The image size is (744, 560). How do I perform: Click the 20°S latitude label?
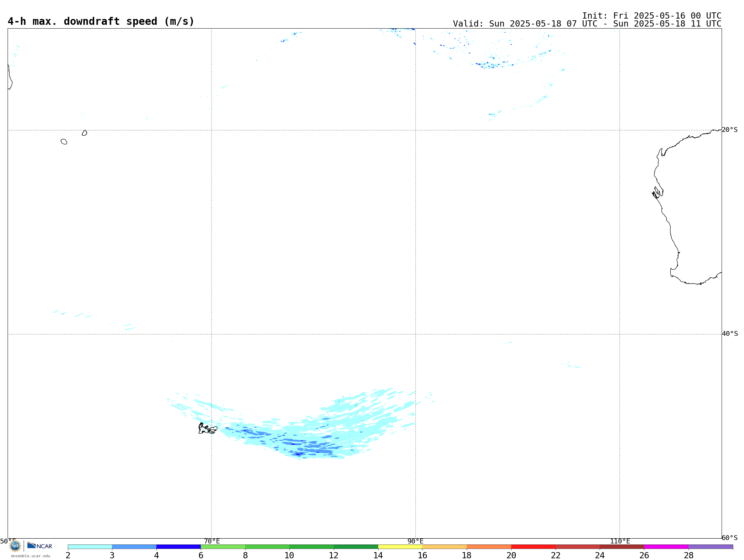coord(730,130)
